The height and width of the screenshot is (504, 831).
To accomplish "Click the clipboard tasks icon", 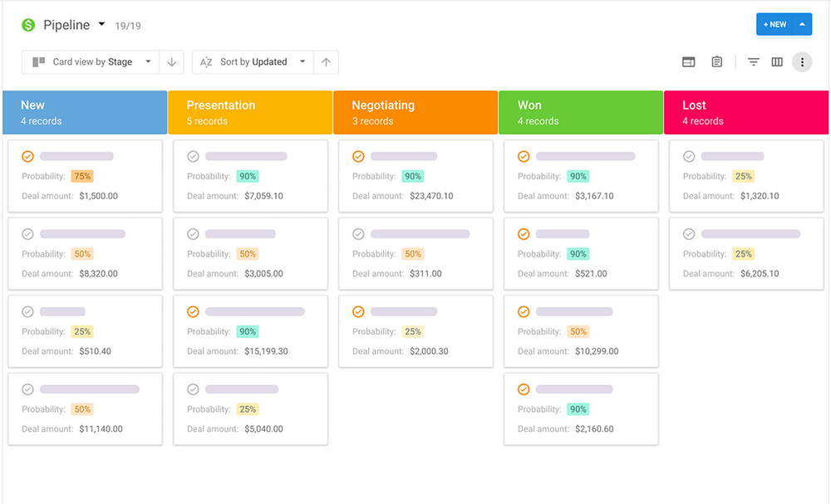I will tap(716, 61).
